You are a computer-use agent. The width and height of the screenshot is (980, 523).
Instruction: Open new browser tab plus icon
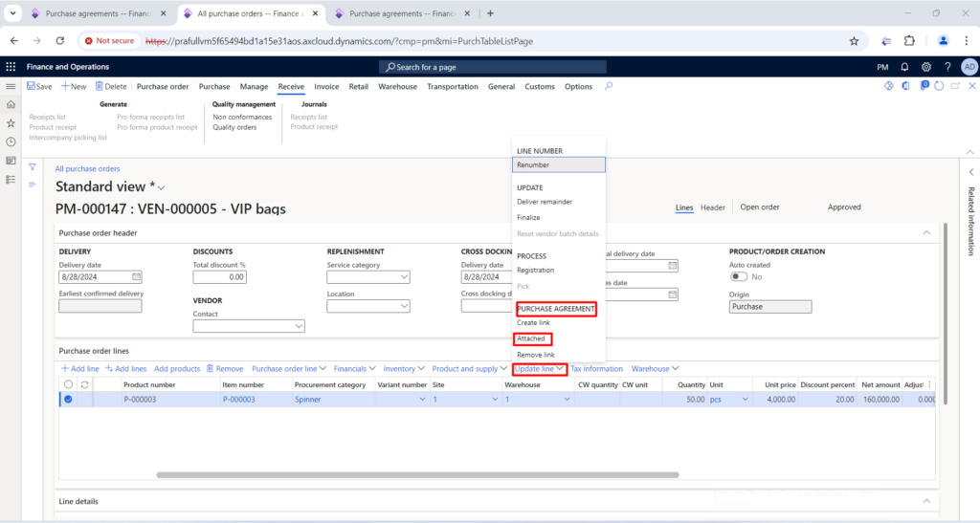pyautogui.click(x=490, y=13)
